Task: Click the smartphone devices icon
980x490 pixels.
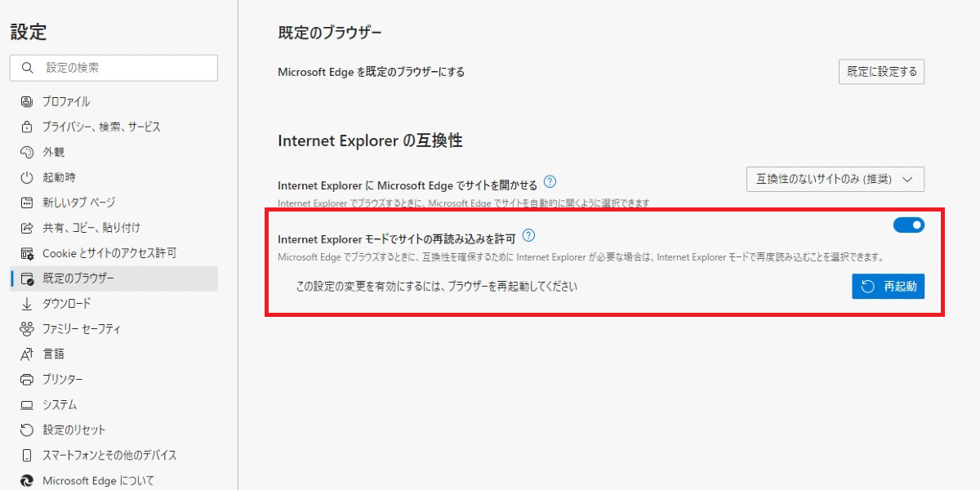Action: pyautogui.click(x=27, y=456)
